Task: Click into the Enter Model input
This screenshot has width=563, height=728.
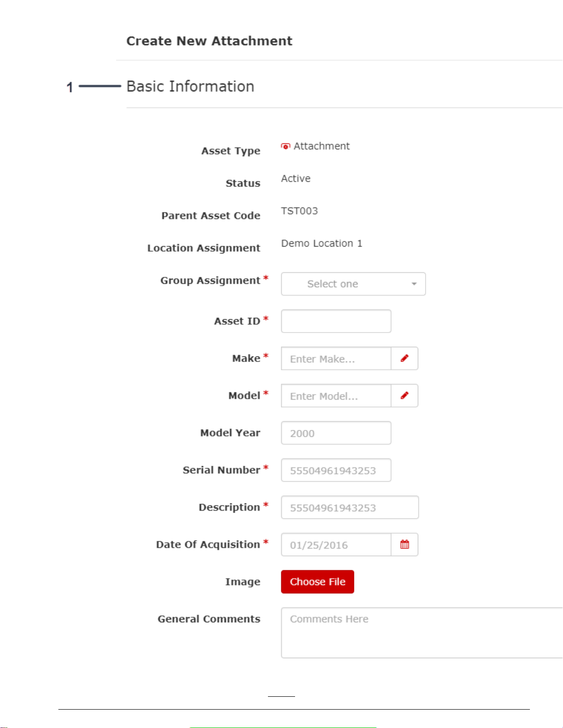Action: pos(336,395)
